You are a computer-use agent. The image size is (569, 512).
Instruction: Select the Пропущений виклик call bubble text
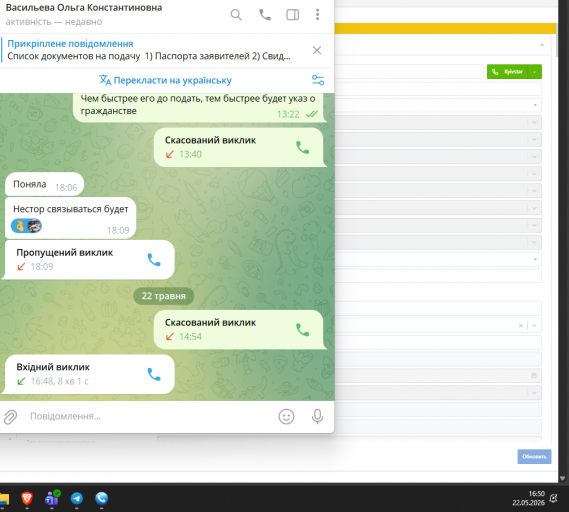pos(65,253)
